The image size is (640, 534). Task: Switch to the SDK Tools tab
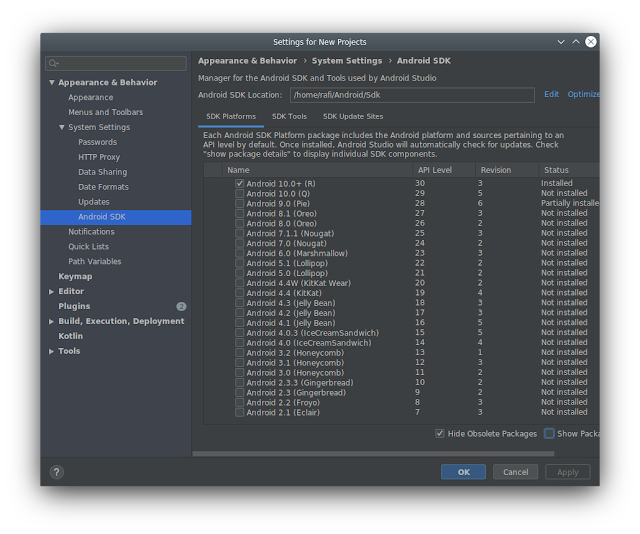coord(289,117)
